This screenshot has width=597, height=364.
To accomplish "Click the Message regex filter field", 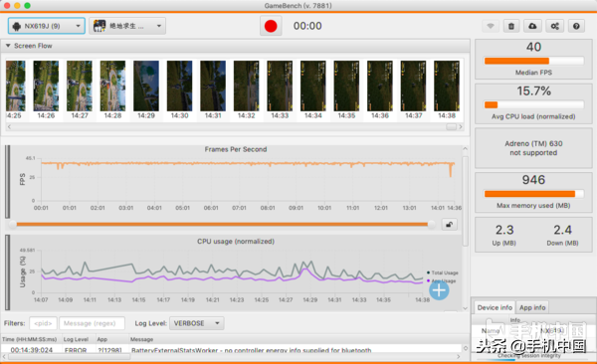I will (x=92, y=323).
